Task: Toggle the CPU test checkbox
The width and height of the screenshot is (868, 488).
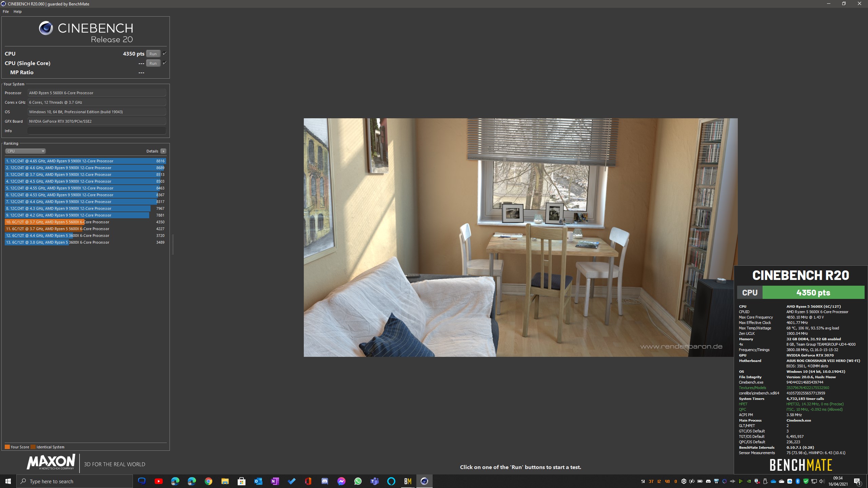Action: (x=164, y=53)
